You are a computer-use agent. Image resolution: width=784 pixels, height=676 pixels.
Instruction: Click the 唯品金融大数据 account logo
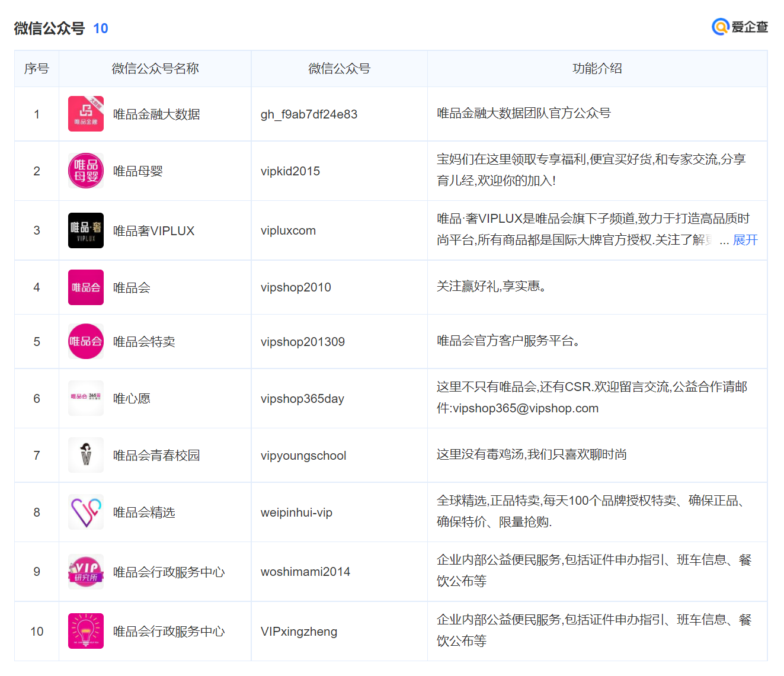(x=86, y=114)
